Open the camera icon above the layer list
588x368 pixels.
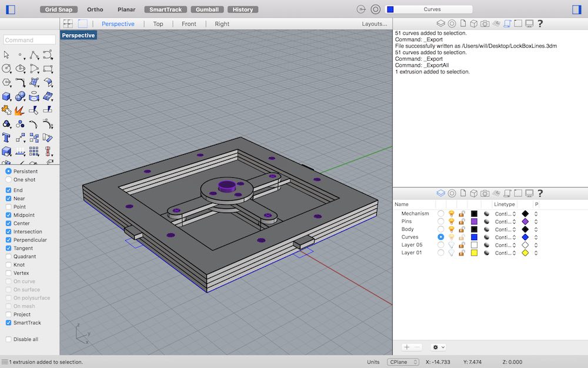[x=485, y=193]
